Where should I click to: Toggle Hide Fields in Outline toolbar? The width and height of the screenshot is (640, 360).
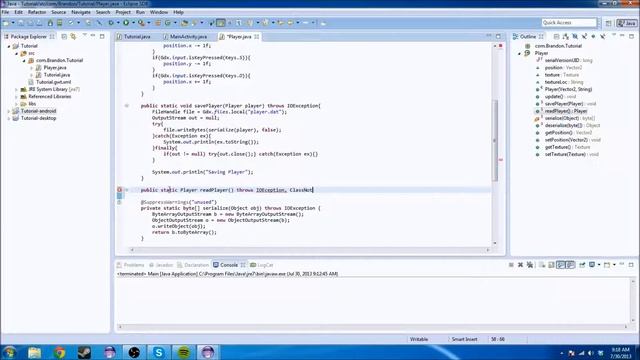(575, 36)
